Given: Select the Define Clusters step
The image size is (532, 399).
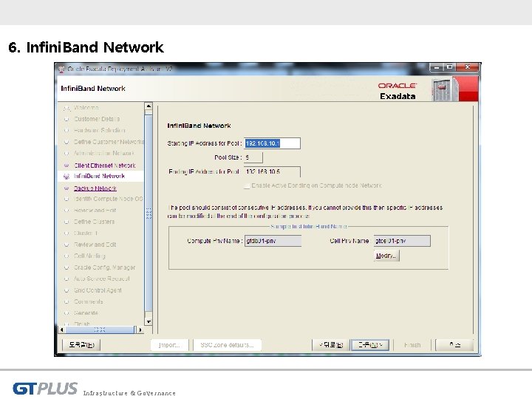Looking at the screenshot, I should click(x=95, y=222).
